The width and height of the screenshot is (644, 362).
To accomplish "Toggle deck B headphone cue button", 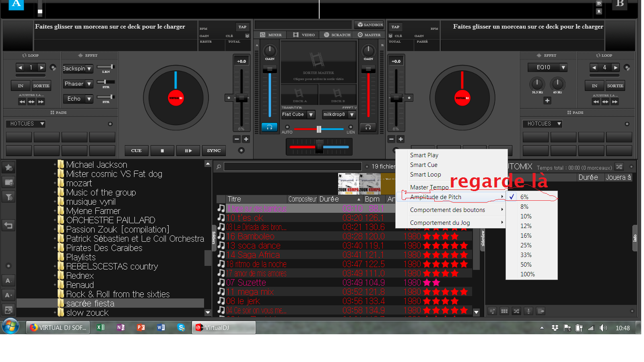I will [368, 127].
